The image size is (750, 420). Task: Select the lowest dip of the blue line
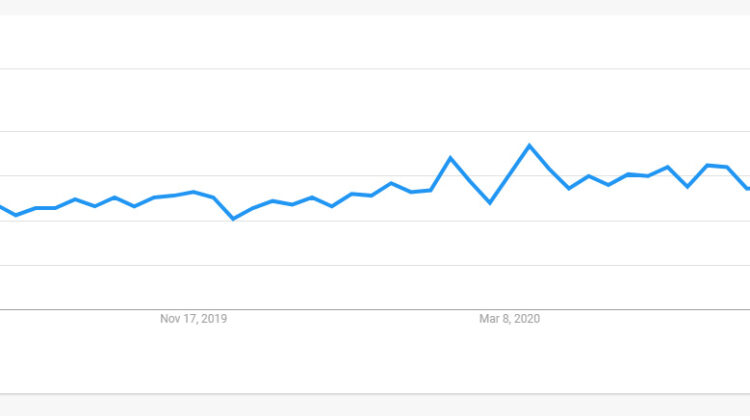(233, 218)
